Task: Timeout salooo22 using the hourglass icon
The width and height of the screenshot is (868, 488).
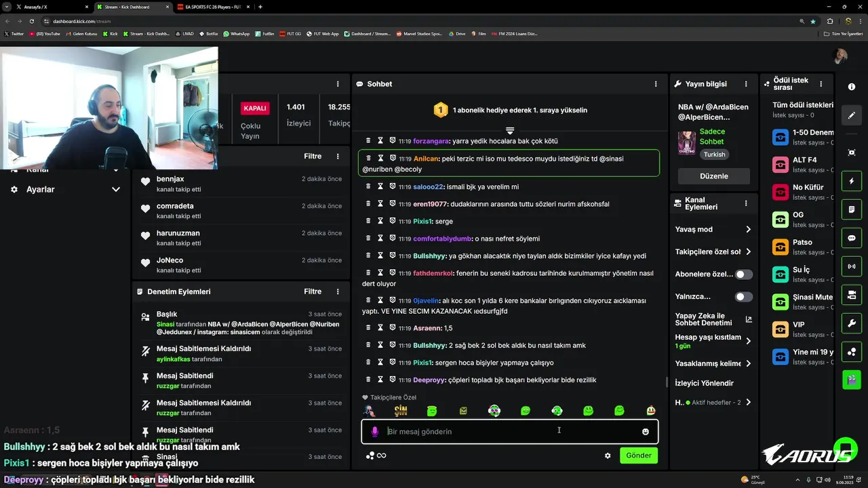Action: pyautogui.click(x=380, y=186)
